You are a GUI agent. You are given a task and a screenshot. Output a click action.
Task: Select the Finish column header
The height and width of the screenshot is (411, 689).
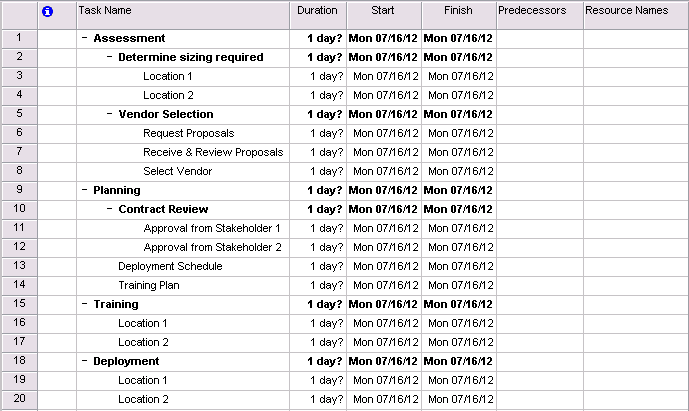458,11
